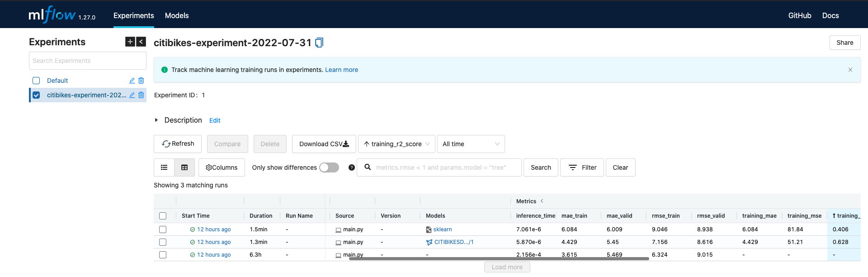Delete the Default experiment via trash icon
Image resolution: width=868 pixels, height=277 pixels.
tap(141, 81)
